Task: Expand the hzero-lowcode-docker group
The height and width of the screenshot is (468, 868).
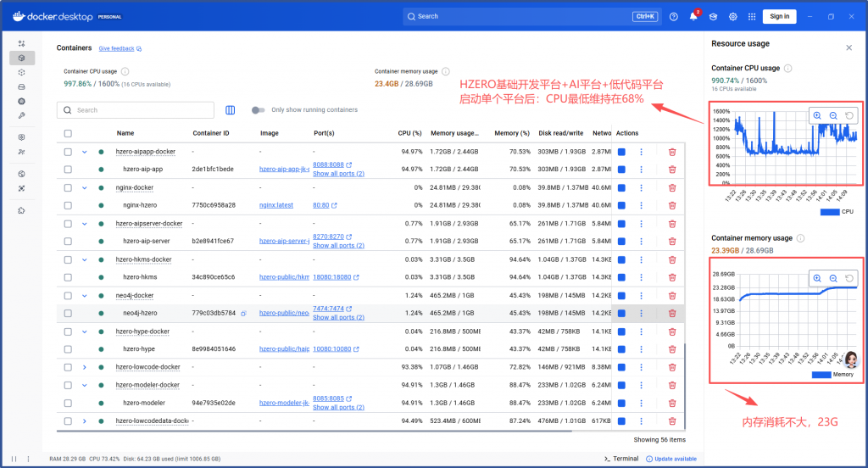Action: [84, 367]
